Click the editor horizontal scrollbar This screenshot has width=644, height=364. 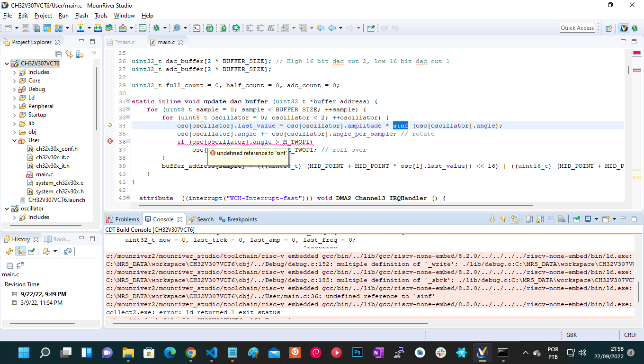(336, 206)
